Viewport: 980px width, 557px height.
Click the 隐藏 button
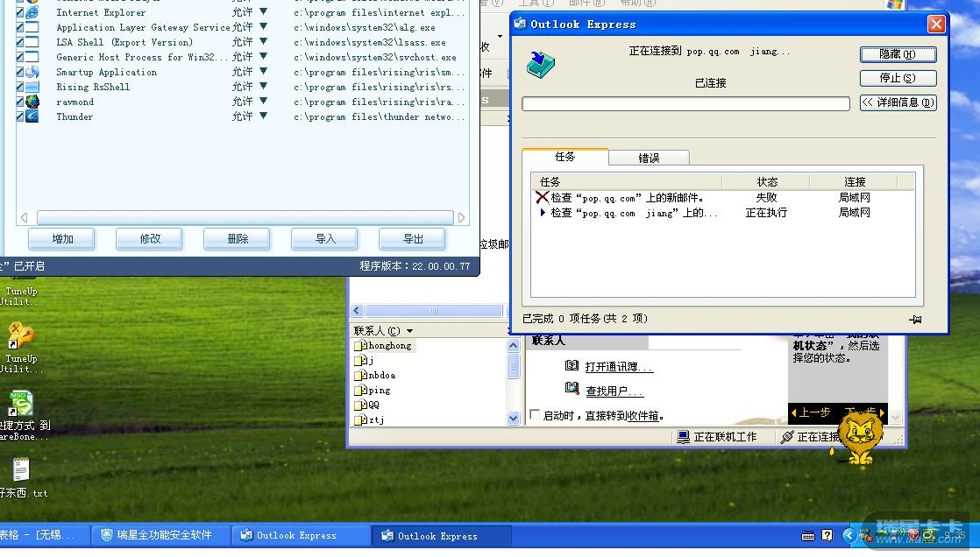[898, 54]
